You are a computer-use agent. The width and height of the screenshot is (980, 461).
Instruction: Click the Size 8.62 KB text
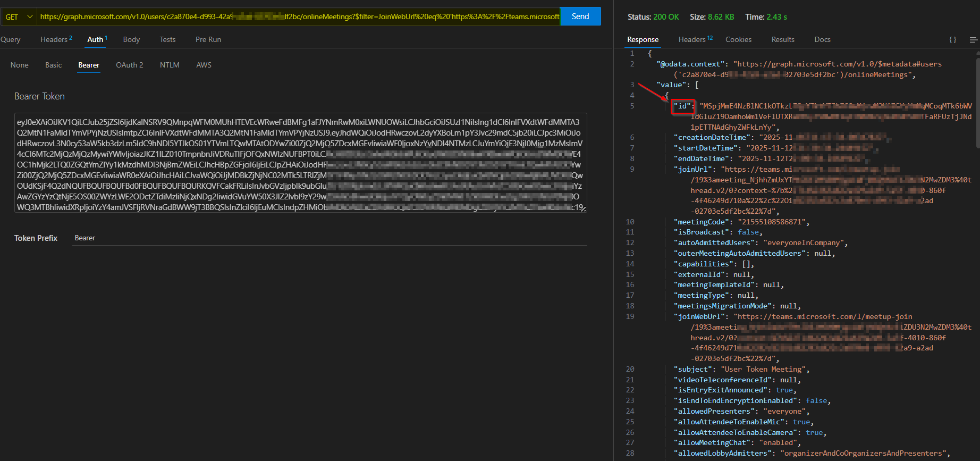[712, 17]
